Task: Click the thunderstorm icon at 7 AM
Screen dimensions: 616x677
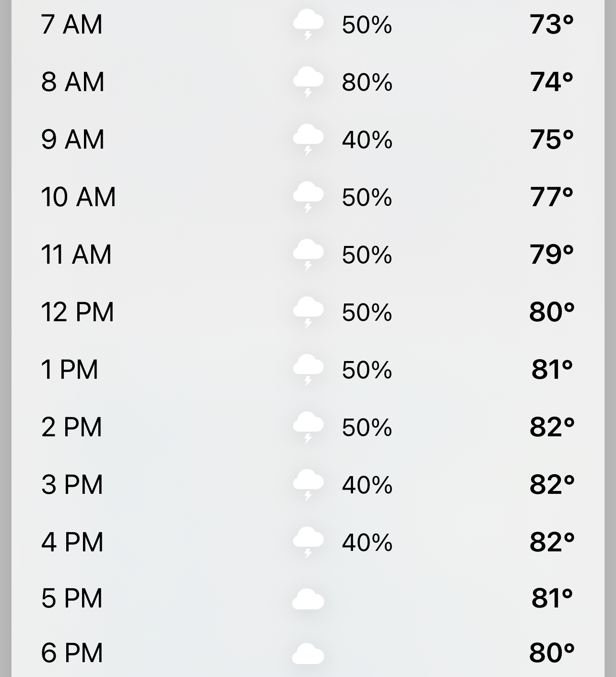Action: 308,25
